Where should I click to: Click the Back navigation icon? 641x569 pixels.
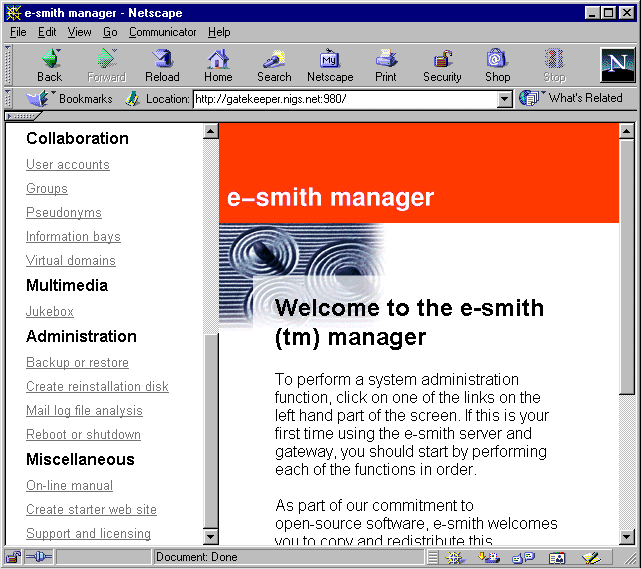[51, 58]
